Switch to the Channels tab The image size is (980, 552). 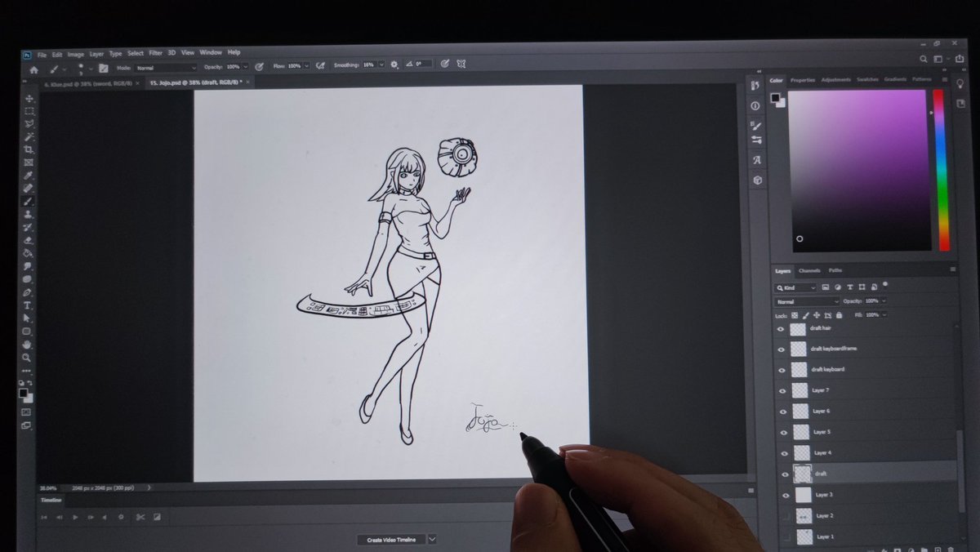[810, 270]
